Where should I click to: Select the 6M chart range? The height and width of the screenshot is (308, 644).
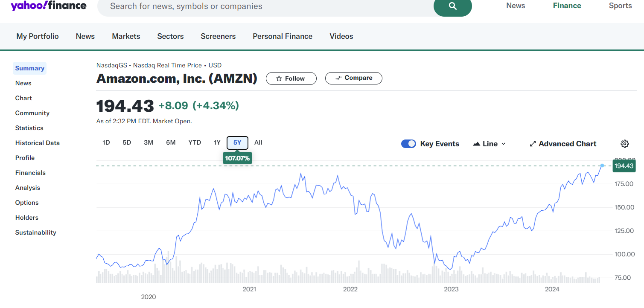tap(171, 142)
